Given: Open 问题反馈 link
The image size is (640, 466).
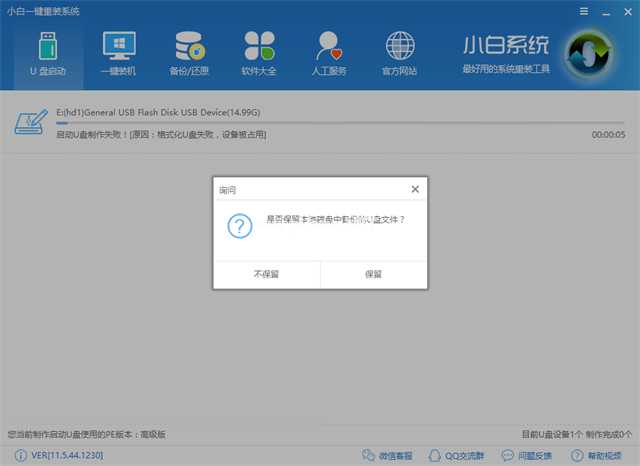Looking at the screenshot, I should click(527, 455).
